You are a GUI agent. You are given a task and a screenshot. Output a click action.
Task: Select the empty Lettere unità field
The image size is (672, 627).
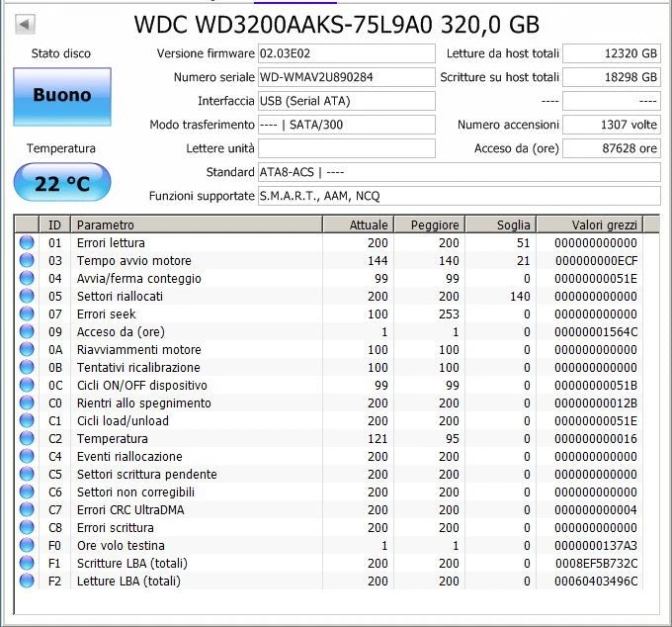346,148
